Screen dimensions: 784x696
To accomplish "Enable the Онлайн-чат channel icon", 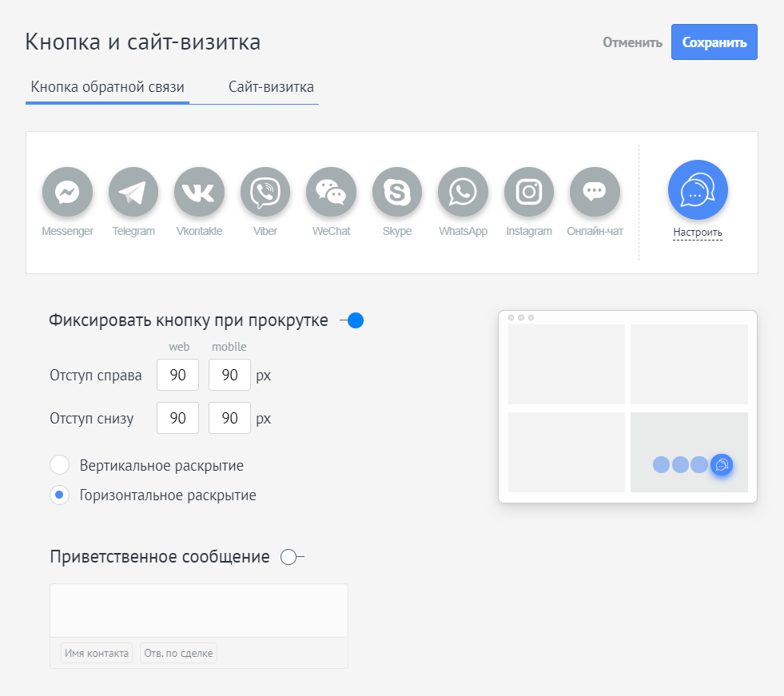I will (x=595, y=192).
